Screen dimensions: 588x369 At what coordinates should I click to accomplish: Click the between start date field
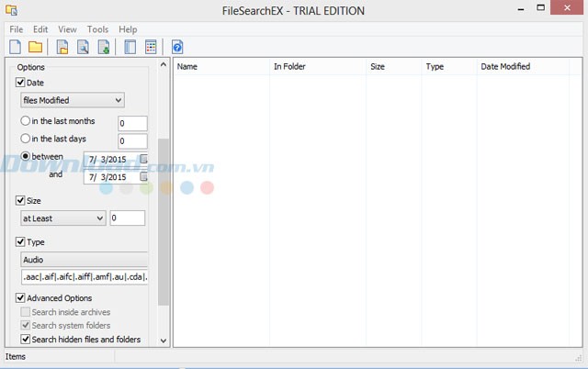click(x=116, y=159)
